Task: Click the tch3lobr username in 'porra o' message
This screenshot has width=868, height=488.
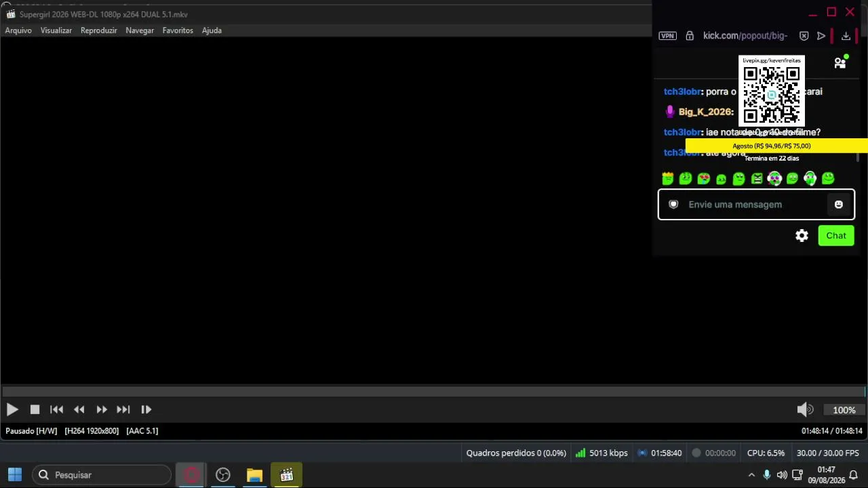Action: pyautogui.click(x=682, y=91)
